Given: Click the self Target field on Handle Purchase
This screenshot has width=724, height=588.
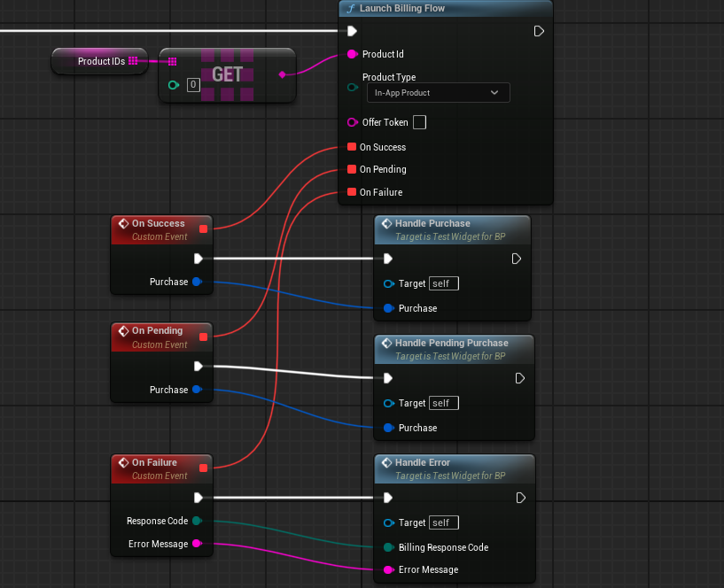Looking at the screenshot, I should (443, 283).
